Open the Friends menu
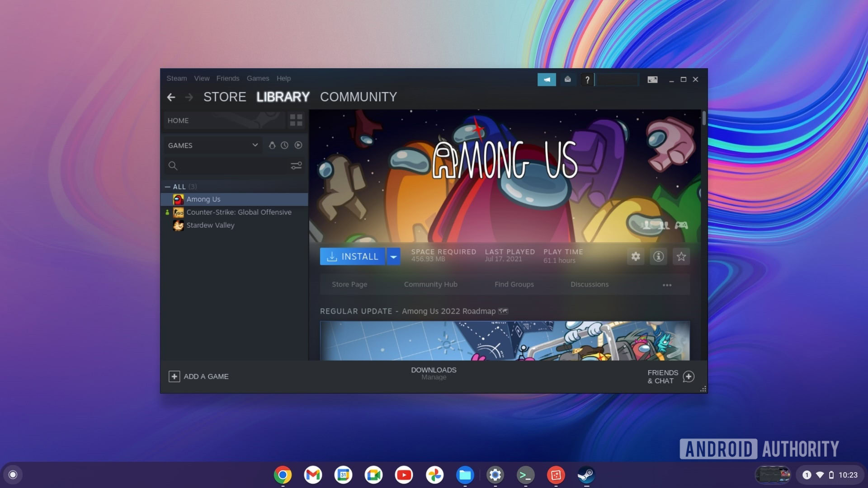 [227, 78]
